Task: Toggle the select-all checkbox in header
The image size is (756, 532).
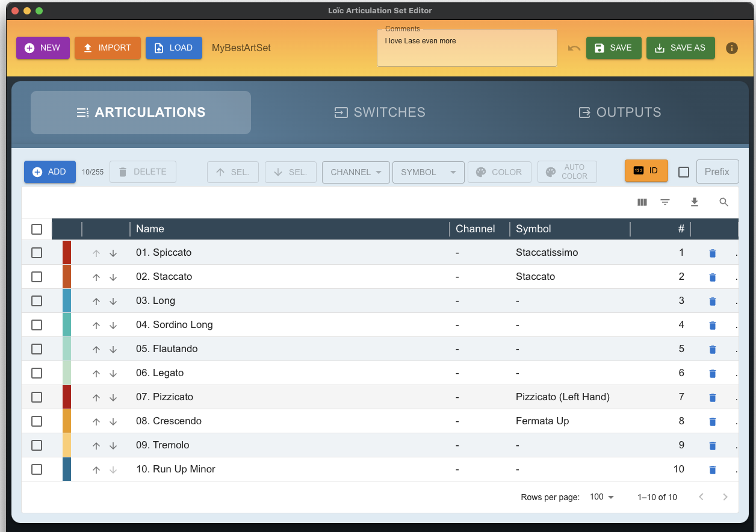Action: [x=37, y=229]
